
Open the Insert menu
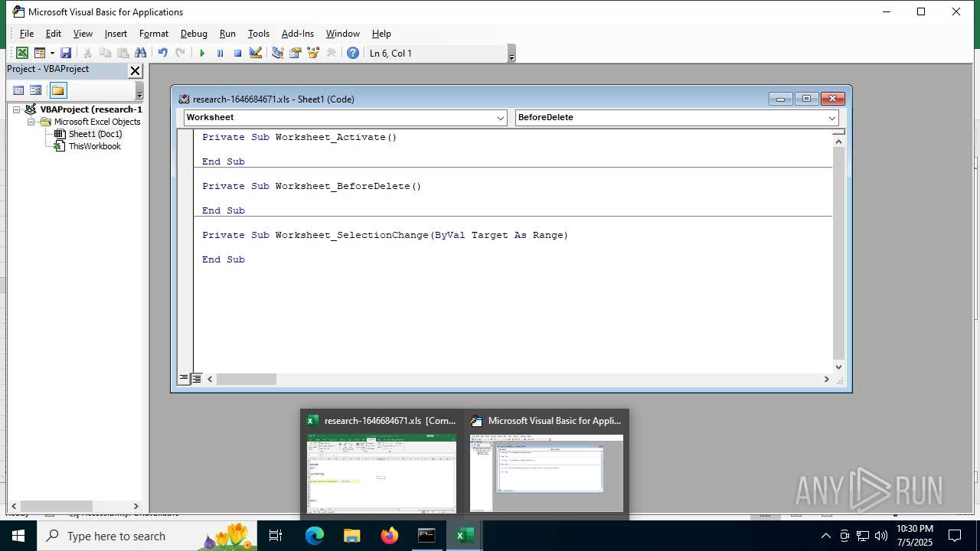point(116,34)
